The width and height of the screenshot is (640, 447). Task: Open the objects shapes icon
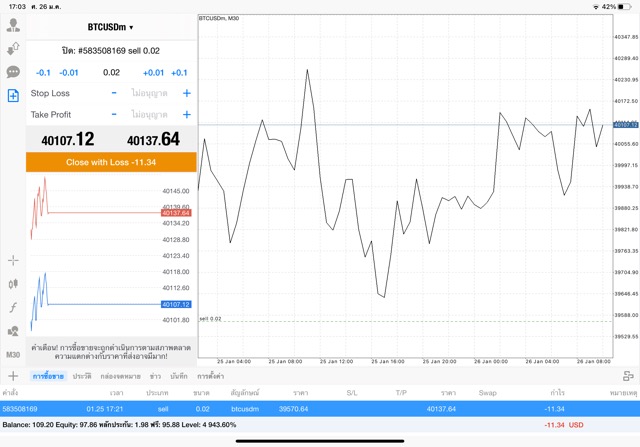[x=13, y=331]
